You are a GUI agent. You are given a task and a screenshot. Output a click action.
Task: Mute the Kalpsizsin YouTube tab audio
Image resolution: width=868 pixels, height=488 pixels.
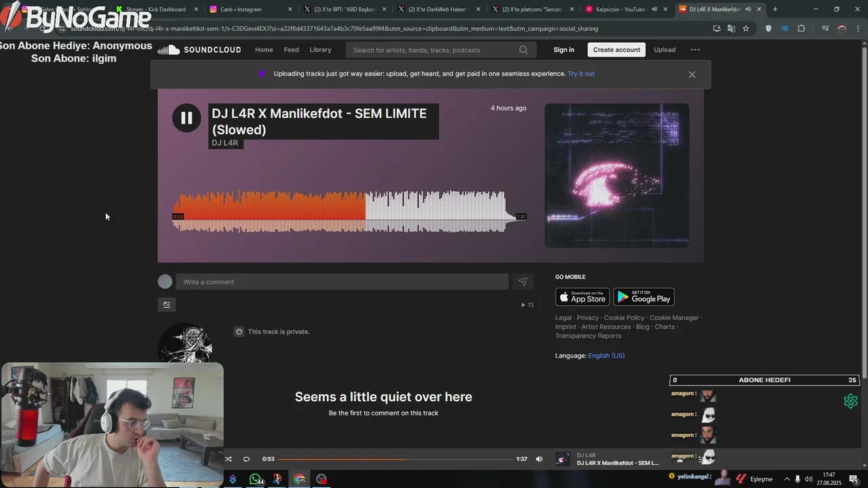654,9
